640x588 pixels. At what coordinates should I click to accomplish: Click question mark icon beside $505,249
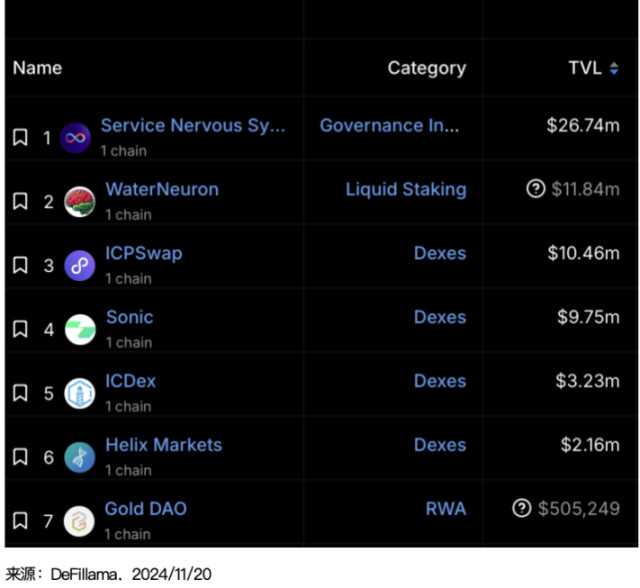[521, 509]
